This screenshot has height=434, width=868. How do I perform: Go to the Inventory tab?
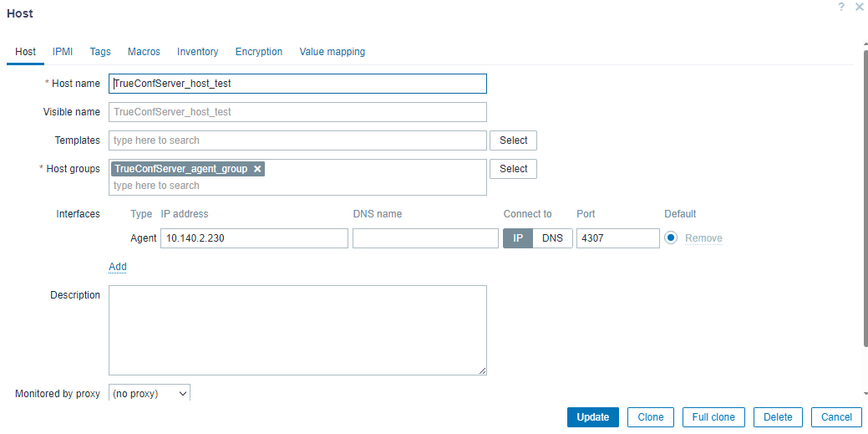[x=198, y=52]
